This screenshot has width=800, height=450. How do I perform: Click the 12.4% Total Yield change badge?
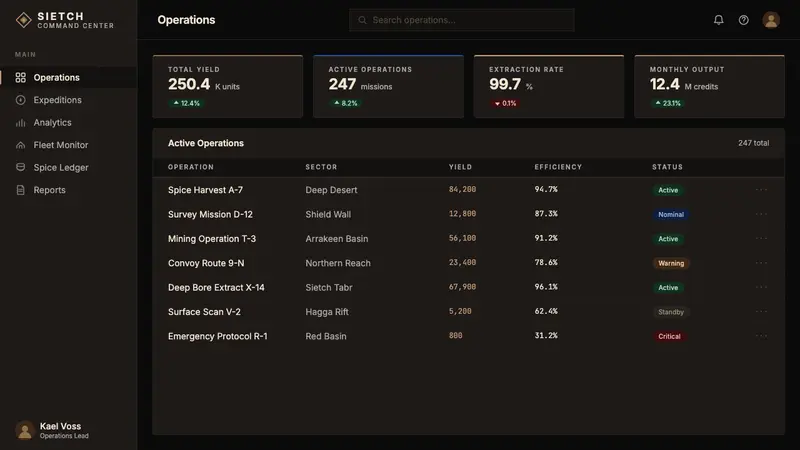[187, 103]
